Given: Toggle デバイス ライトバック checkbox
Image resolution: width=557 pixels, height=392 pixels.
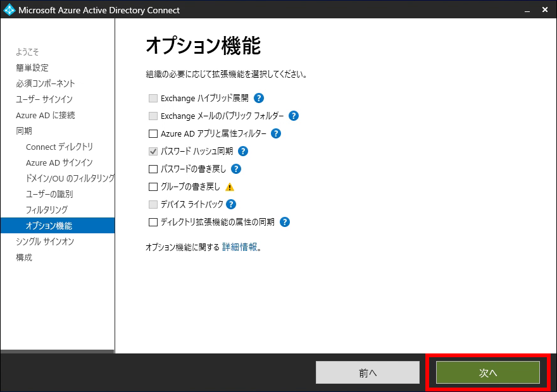Looking at the screenshot, I should click(153, 204).
